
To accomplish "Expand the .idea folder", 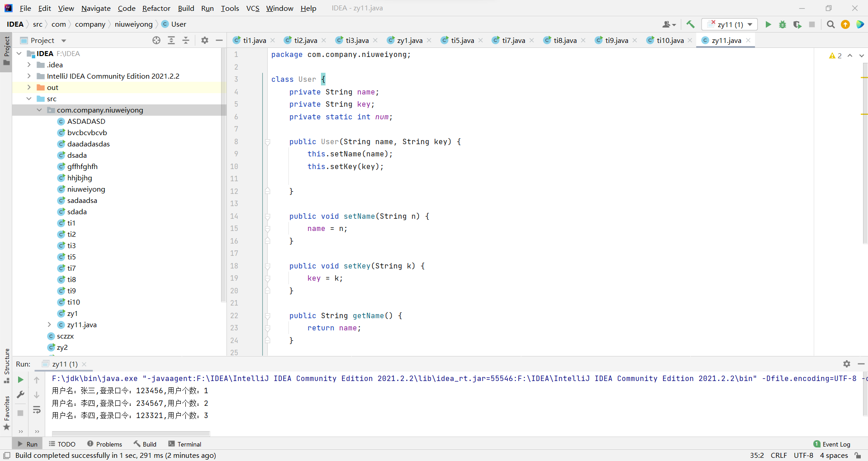I will point(29,65).
